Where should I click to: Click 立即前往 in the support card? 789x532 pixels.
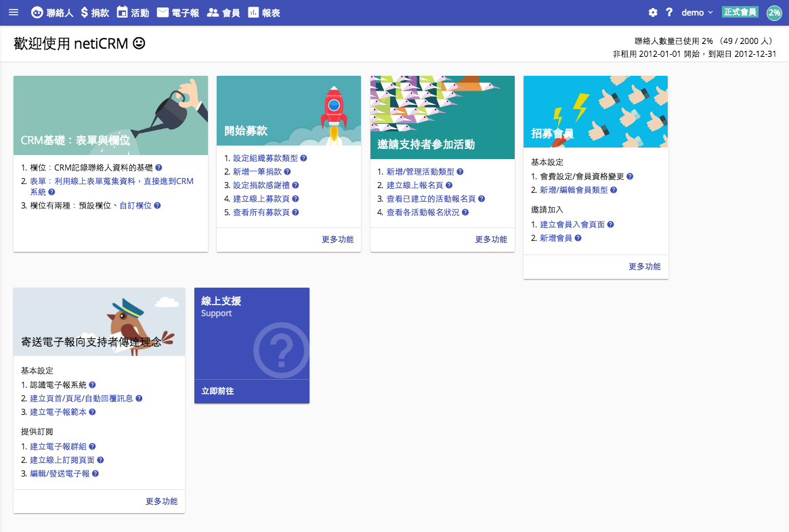click(217, 391)
